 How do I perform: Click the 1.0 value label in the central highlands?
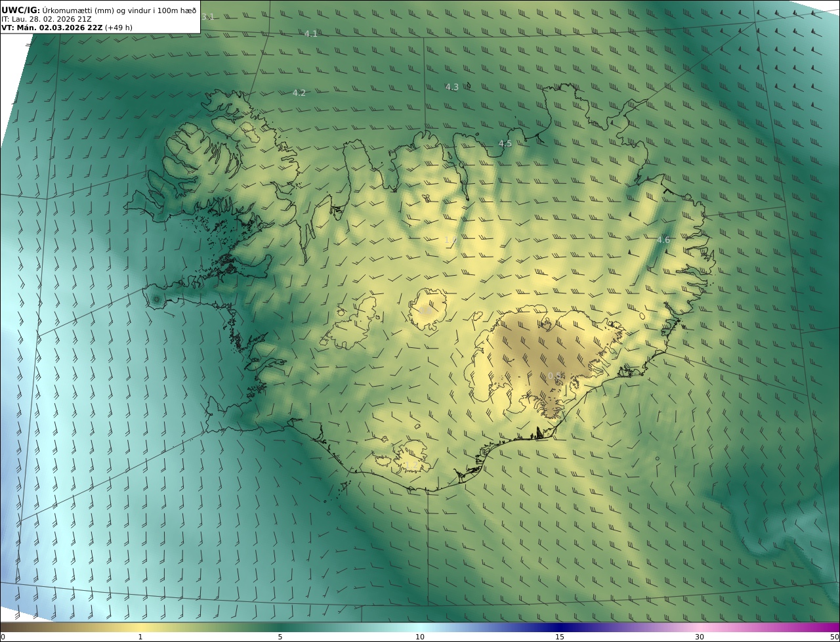coord(450,240)
